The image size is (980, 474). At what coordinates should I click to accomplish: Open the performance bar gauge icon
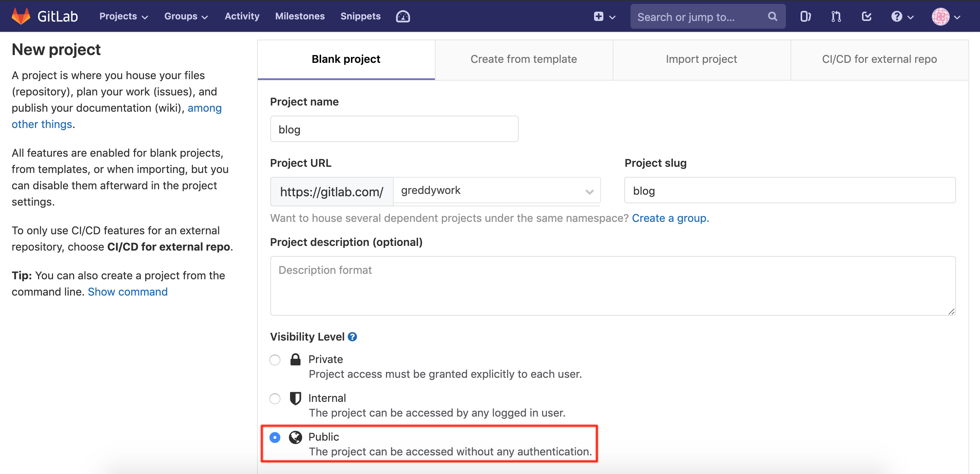coord(403,16)
